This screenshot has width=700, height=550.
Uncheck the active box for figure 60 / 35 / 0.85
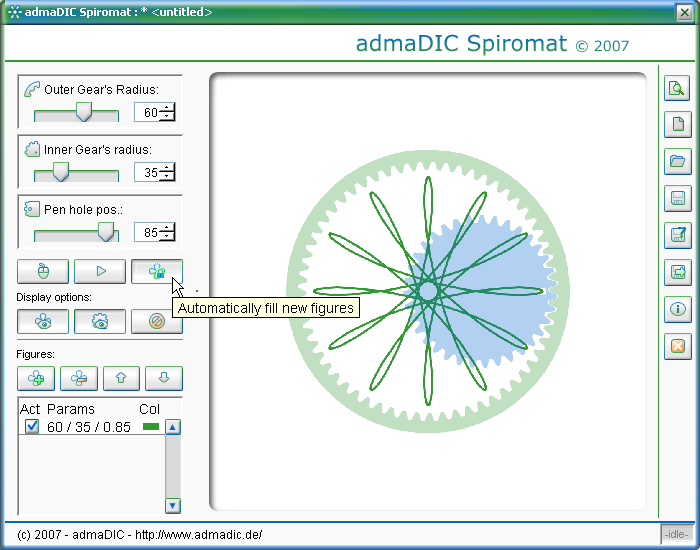tap(32, 427)
